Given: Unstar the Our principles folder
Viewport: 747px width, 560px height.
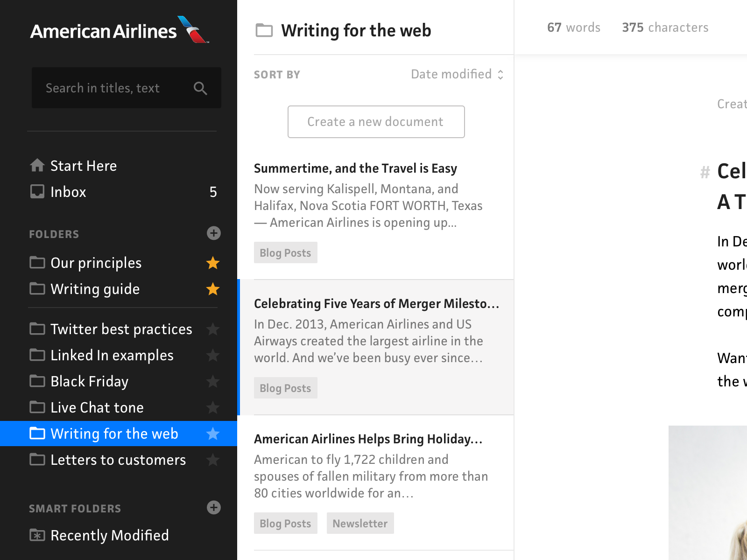Looking at the screenshot, I should point(213,263).
